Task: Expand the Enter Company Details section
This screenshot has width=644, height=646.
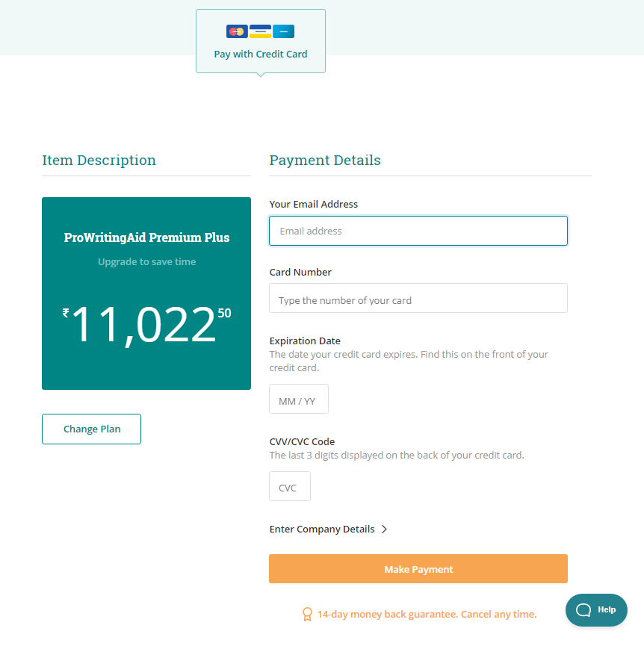Action: [322, 529]
